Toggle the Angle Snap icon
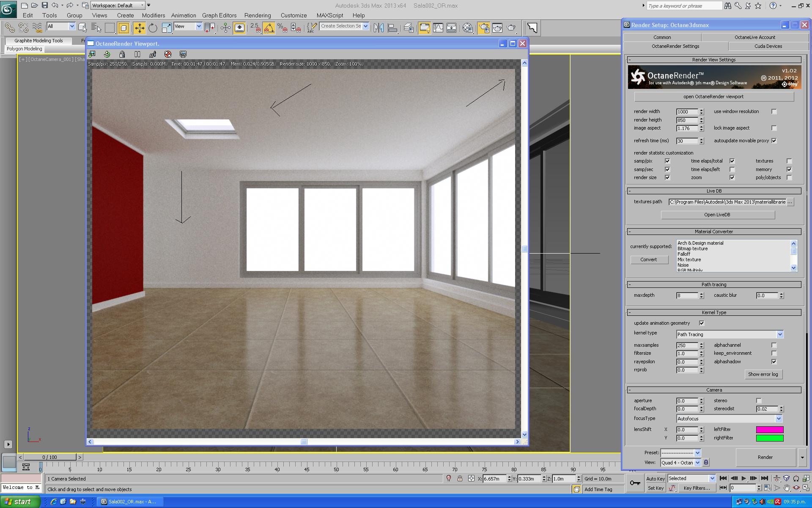Image resolution: width=812 pixels, height=508 pixels. (x=269, y=28)
